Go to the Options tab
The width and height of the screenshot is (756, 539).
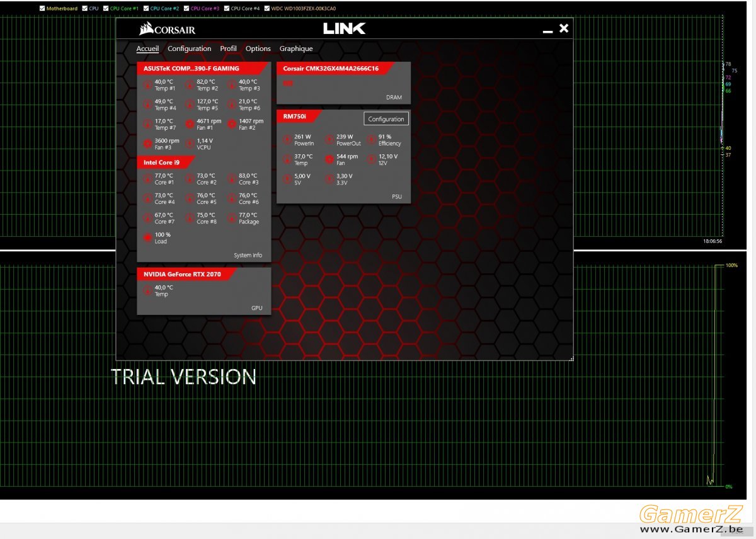[258, 48]
